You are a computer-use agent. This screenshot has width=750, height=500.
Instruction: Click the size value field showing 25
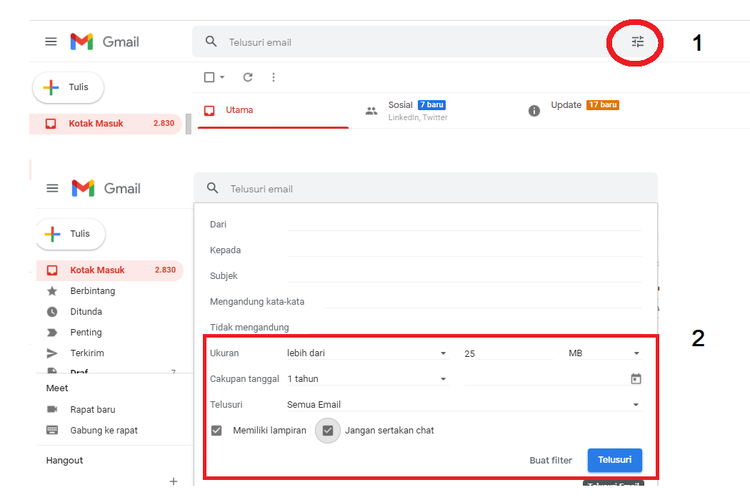pos(508,354)
